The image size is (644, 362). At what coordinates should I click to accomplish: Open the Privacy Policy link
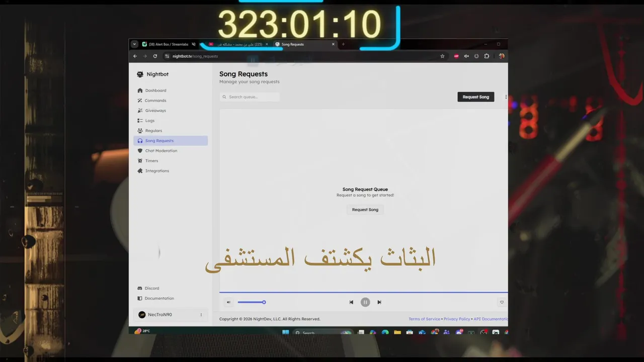coord(457,319)
